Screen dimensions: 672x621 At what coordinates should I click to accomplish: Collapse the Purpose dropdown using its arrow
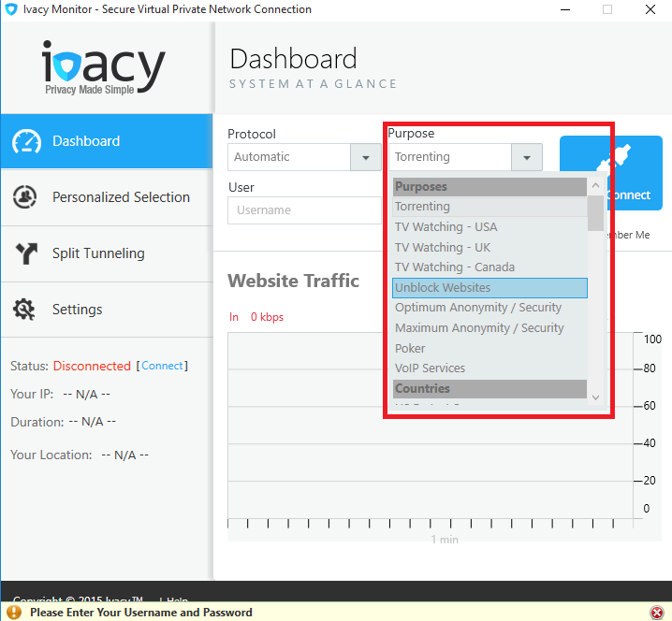[x=527, y=157]
